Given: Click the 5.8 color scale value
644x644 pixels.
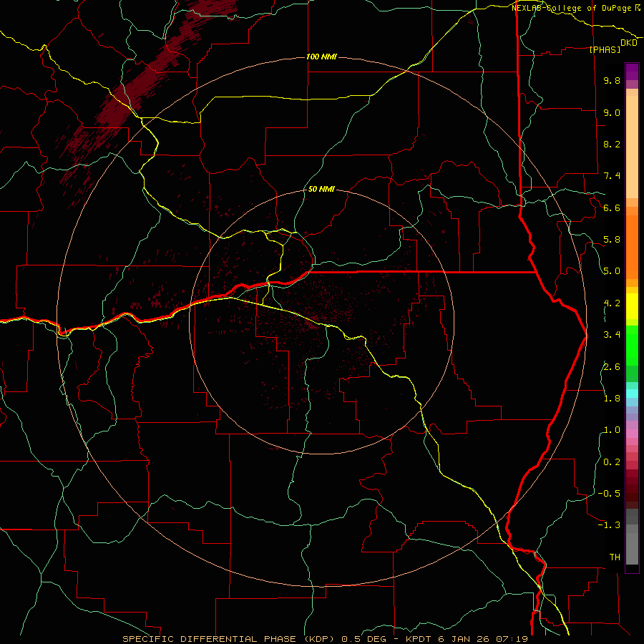Looking at the screenshot, I should (x=612, y=240).
